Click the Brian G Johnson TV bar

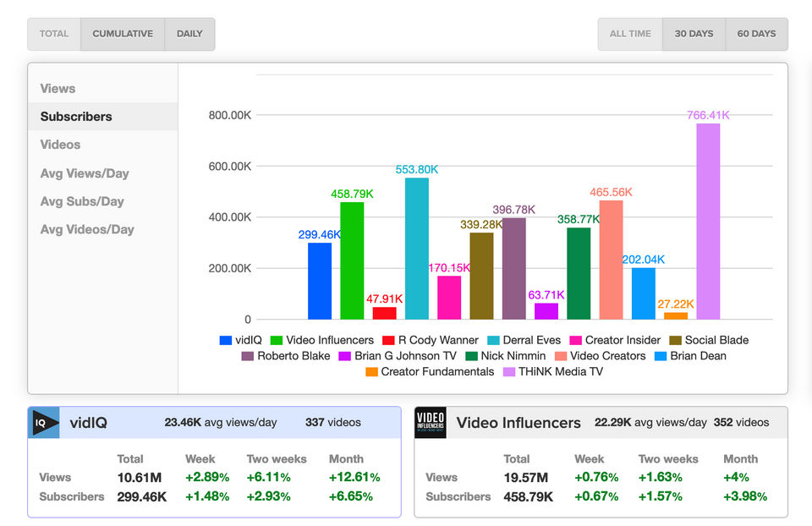pyautogui.click(x=546, y=311)
